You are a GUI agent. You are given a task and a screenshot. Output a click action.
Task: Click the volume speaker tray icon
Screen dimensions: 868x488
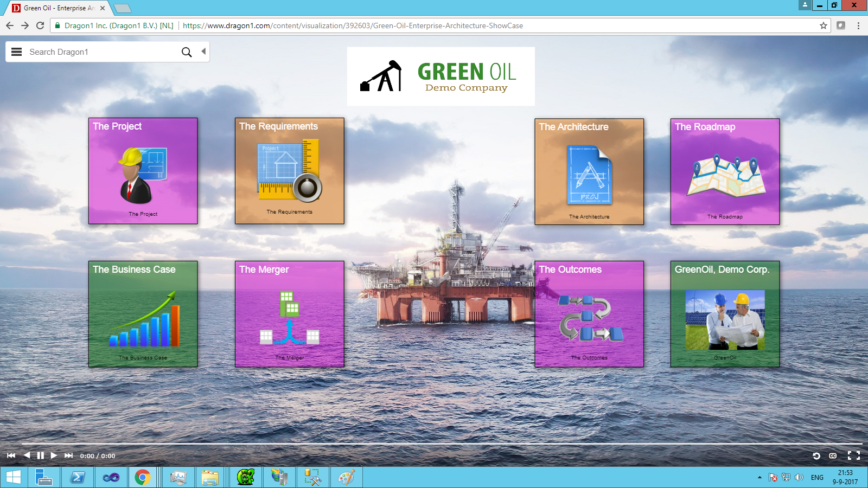(x=799, y=478)
